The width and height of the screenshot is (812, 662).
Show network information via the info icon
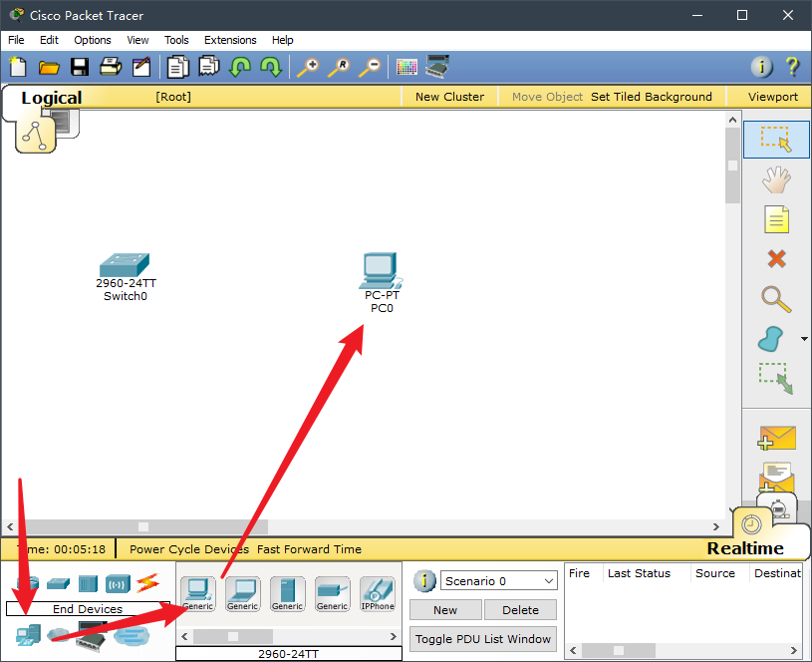pyautogui.click(x=761, y=67)
